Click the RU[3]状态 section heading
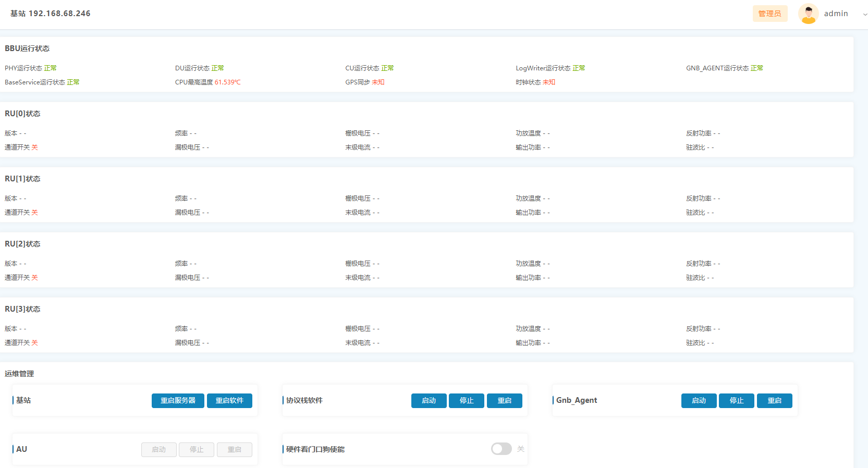Screen dimensions: 868x468 pos(22,309)
